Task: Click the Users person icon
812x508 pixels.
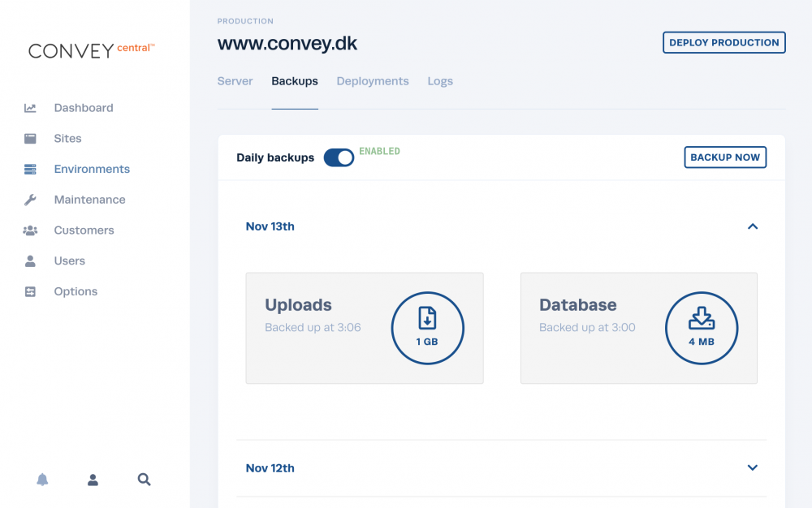Action: 30,261
